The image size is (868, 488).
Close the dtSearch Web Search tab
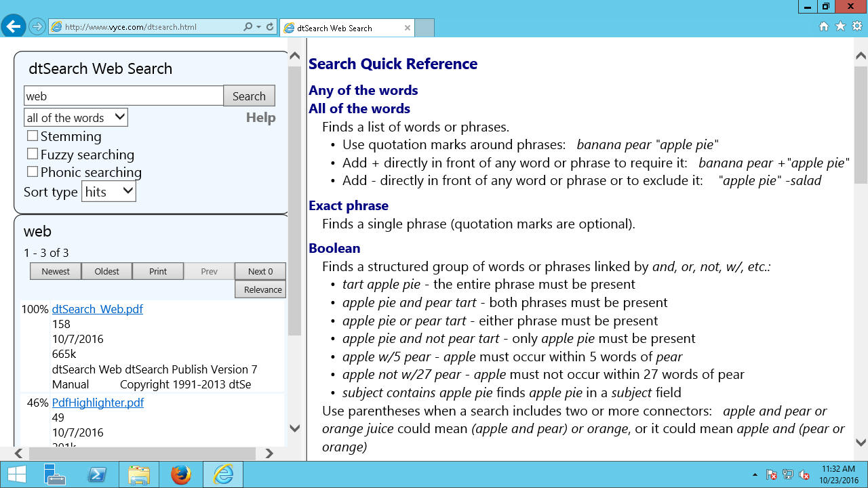point(408,28)
